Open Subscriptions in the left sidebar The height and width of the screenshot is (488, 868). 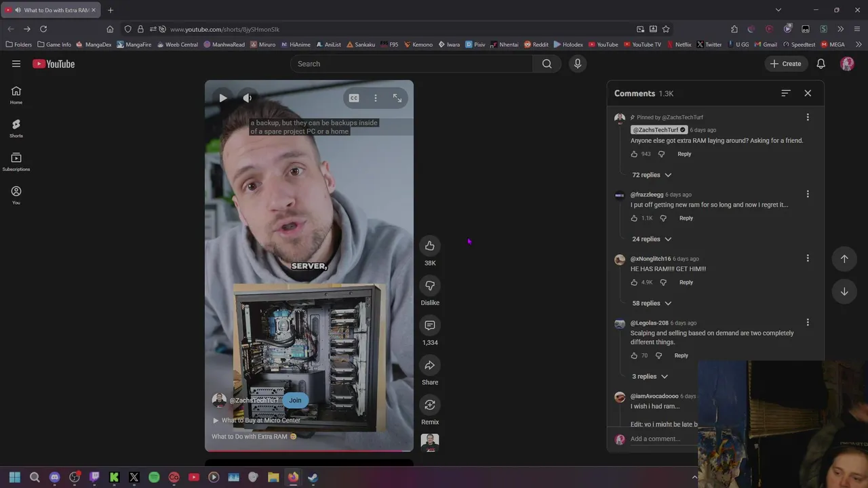pos(16,161)
